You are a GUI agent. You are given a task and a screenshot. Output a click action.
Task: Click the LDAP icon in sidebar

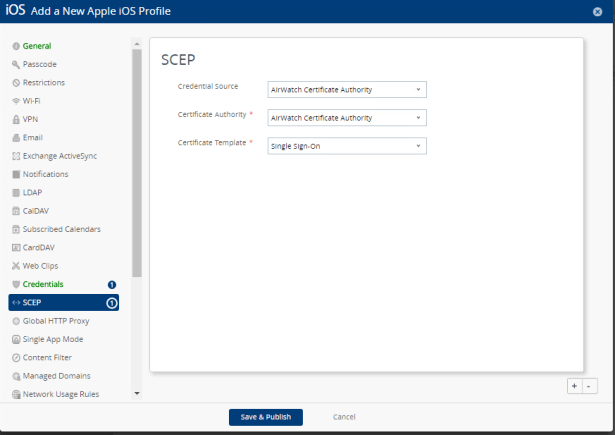15,192
